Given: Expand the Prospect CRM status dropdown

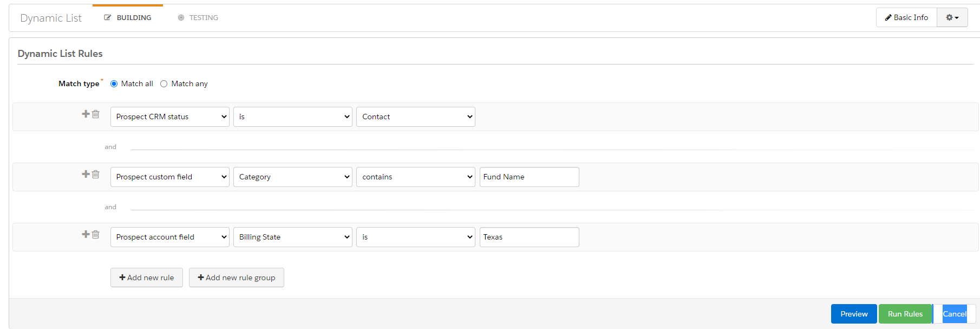Looking at the screenshot, I should (x=169, y=117).
